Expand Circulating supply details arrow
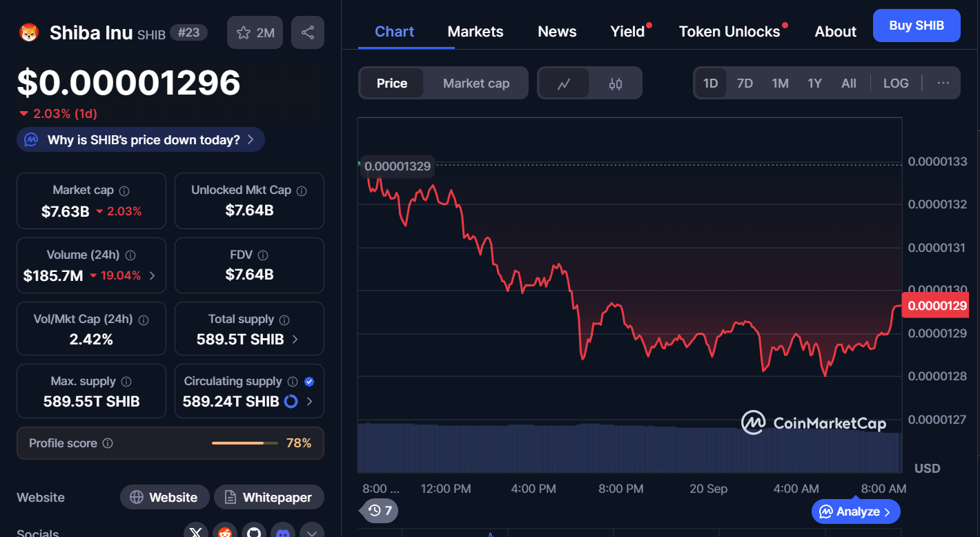This screenshot has height=537, width=980. [309, 401]
